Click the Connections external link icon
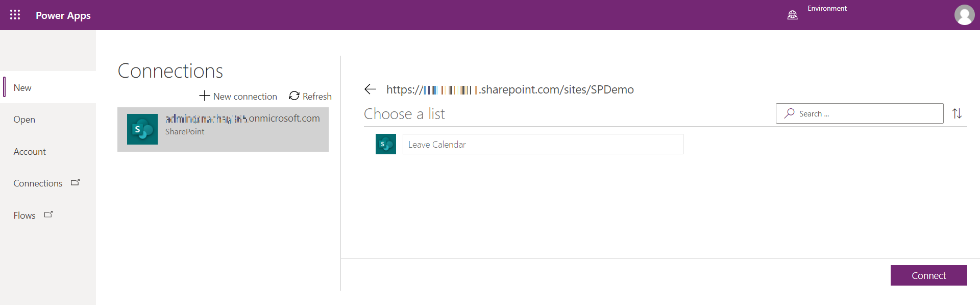 click(x=76, y=182)
